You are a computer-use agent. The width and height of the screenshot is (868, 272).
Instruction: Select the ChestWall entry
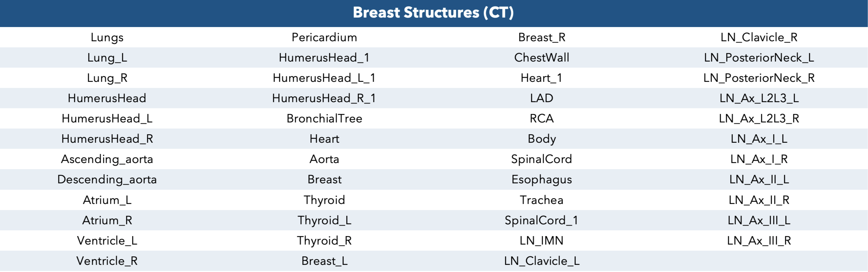(x=542, y=58)
